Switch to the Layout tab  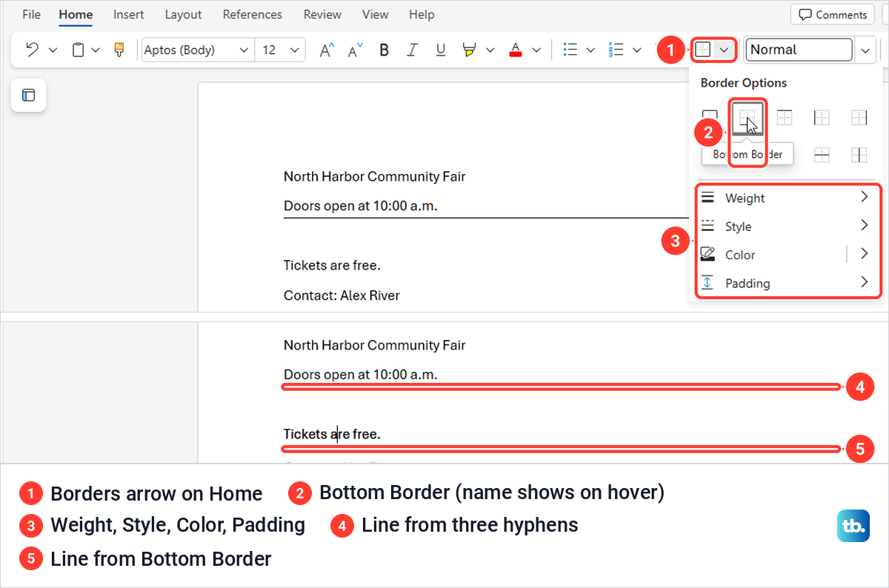tap(183, 14)
